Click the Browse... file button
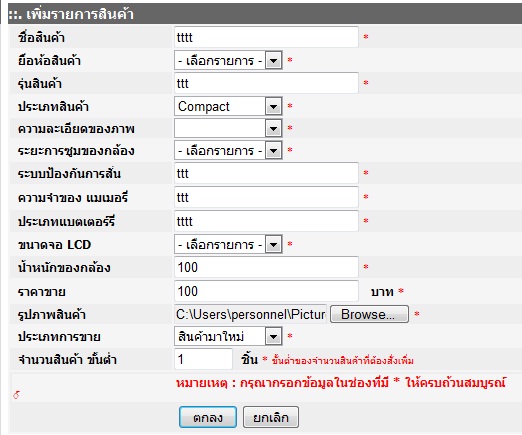The width and height of the screenshot is (522, 435). (x=369, y=314)
